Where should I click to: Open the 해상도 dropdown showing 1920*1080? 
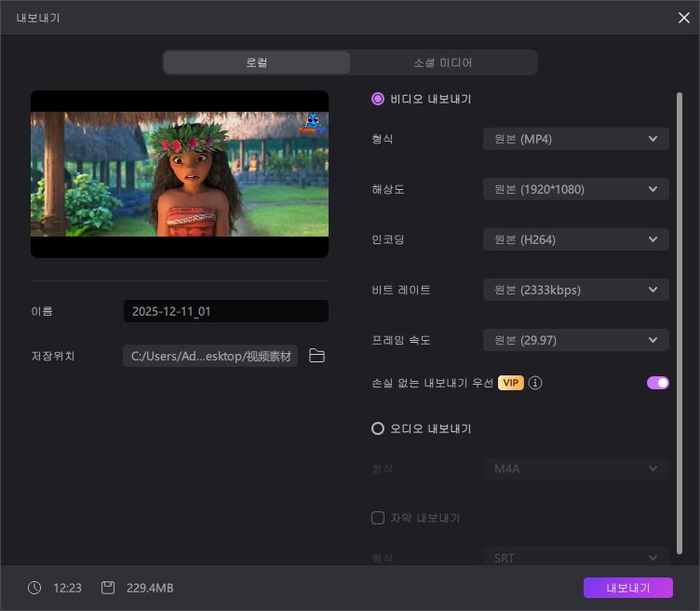tap(576, 189)
